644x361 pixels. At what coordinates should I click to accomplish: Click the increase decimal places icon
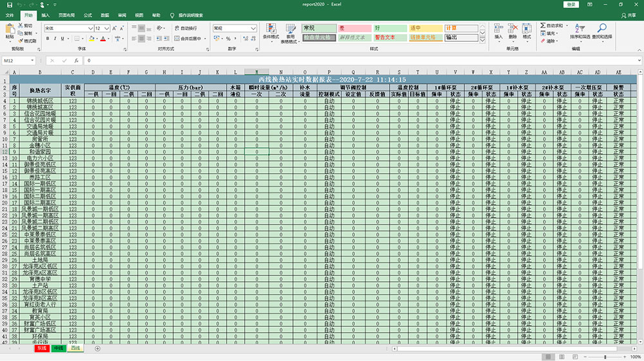[x=245, y=39]
